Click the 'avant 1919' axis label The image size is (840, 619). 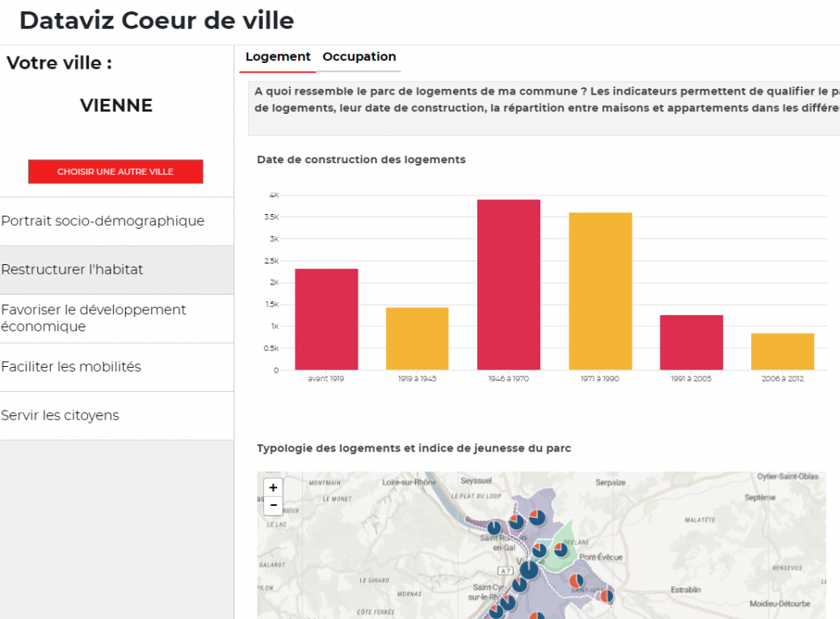pyautogui.click(x=325, y=379)
